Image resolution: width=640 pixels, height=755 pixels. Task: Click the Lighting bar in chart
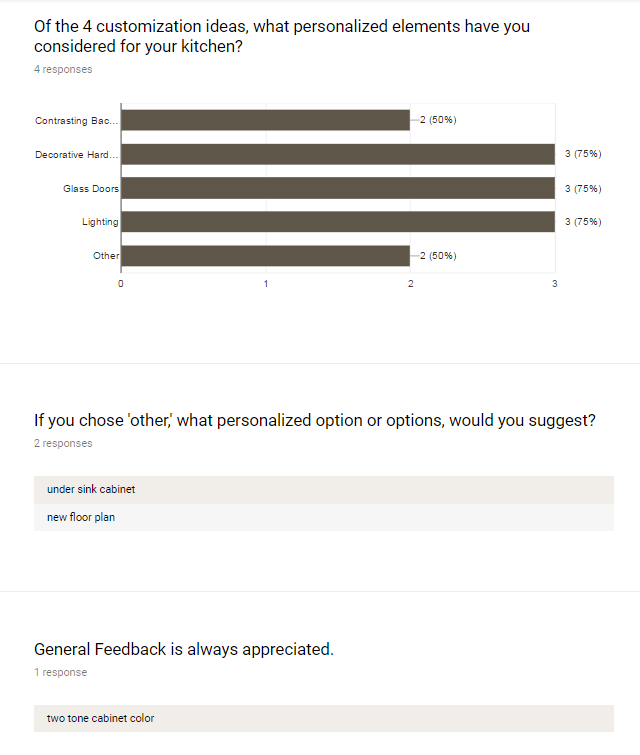(x=338, y=222)
